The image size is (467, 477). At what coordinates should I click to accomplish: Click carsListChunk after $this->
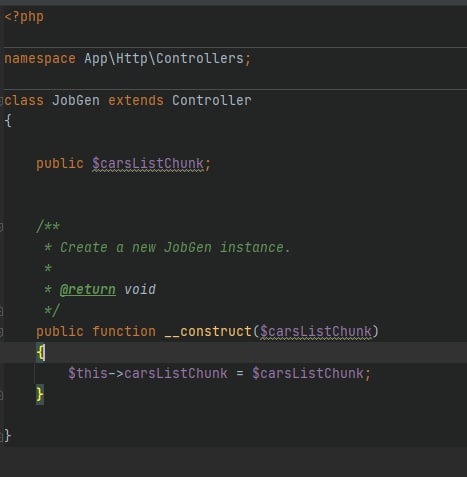pos(176,373)
